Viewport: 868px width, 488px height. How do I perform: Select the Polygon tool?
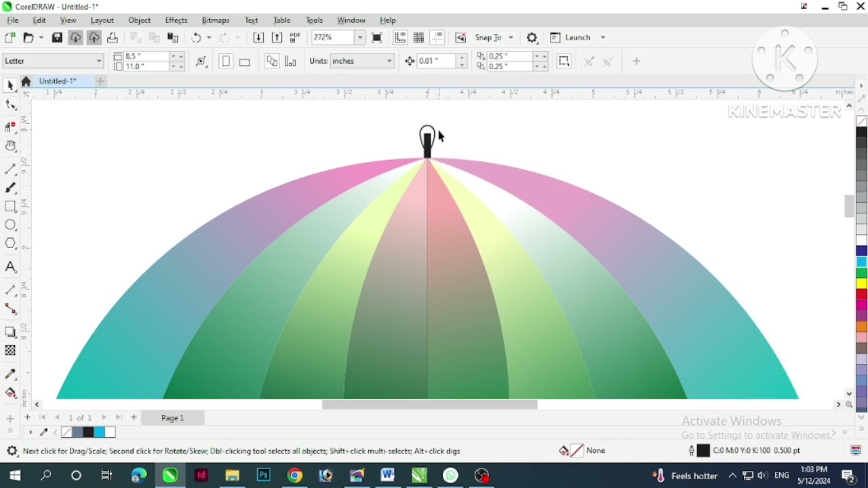(x=10, y=244)
